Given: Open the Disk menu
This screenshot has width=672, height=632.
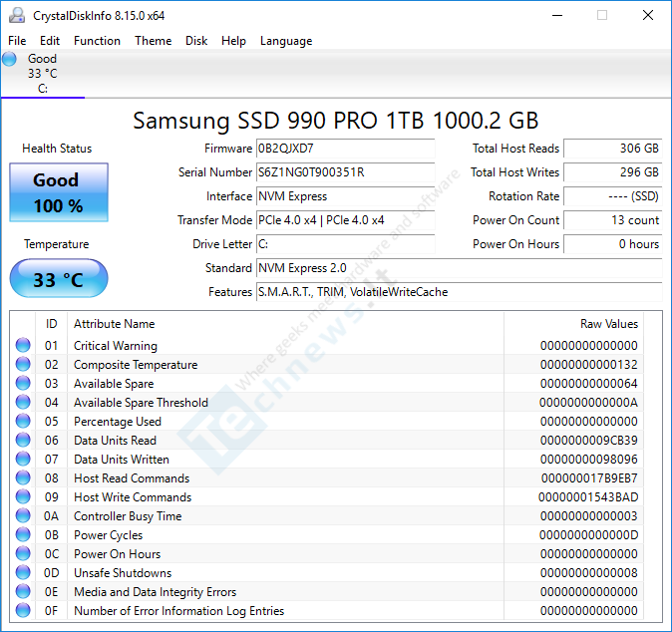Looking at the screenshot, I should point(196,41).
